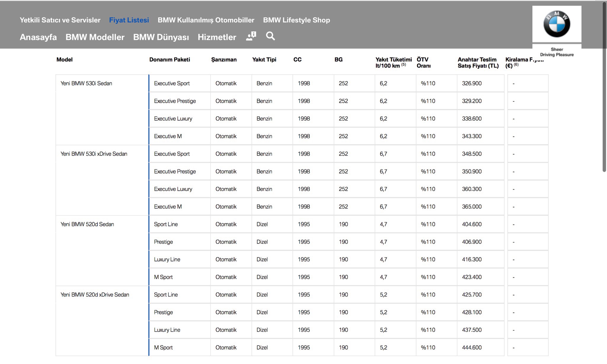Select M Sport under 520d xDrive Sedan
The height and width of the screenshot is (364, 607).
(x=163, y=347)
